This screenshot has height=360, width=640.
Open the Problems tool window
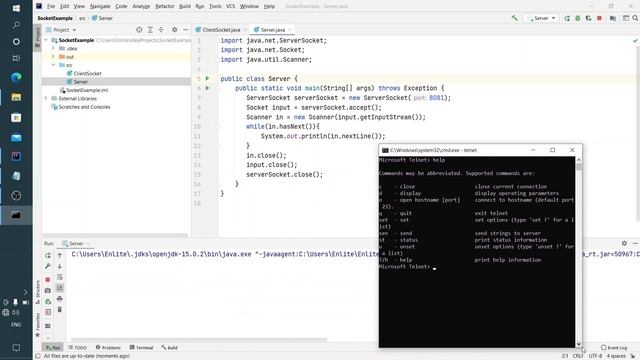pos(108,348)
